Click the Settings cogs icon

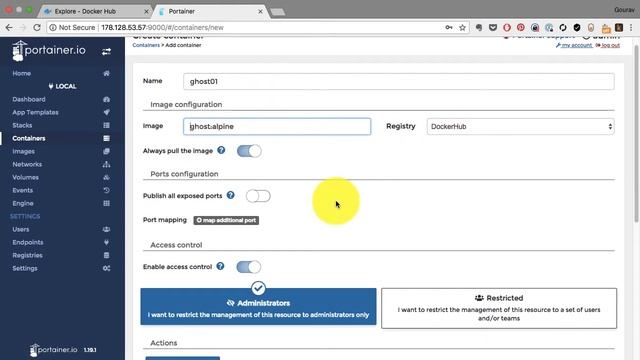106,269
